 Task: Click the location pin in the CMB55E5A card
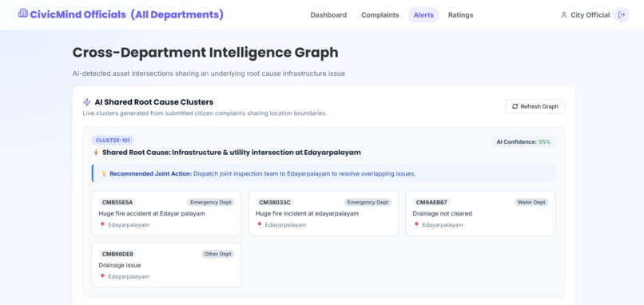[x=103, y=224]
